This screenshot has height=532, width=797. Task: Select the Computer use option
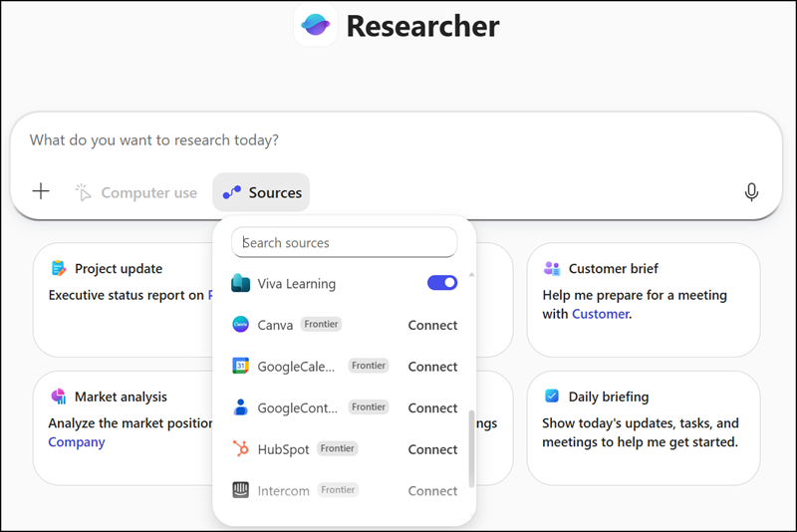click(x=136, y=192)
